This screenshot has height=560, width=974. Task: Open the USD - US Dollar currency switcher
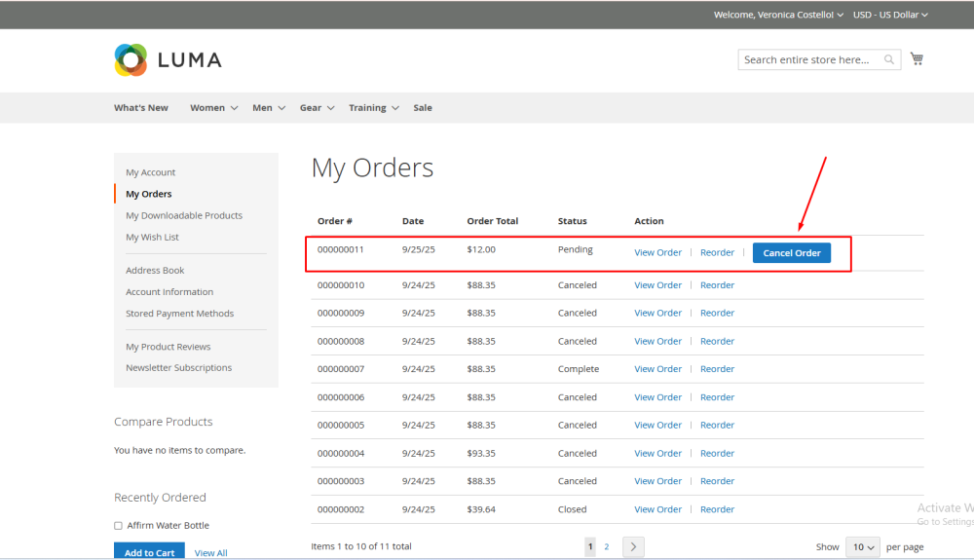[890, 15]
